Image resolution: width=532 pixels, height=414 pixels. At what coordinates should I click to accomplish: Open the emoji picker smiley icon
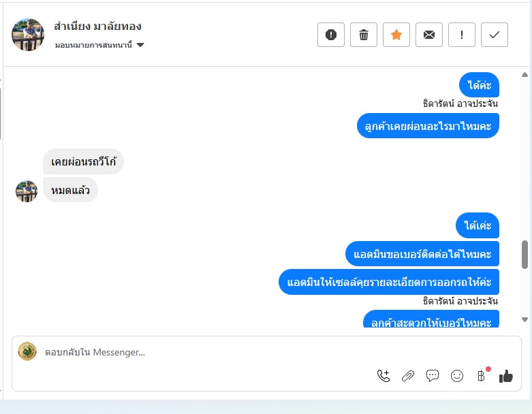(457, 376)
